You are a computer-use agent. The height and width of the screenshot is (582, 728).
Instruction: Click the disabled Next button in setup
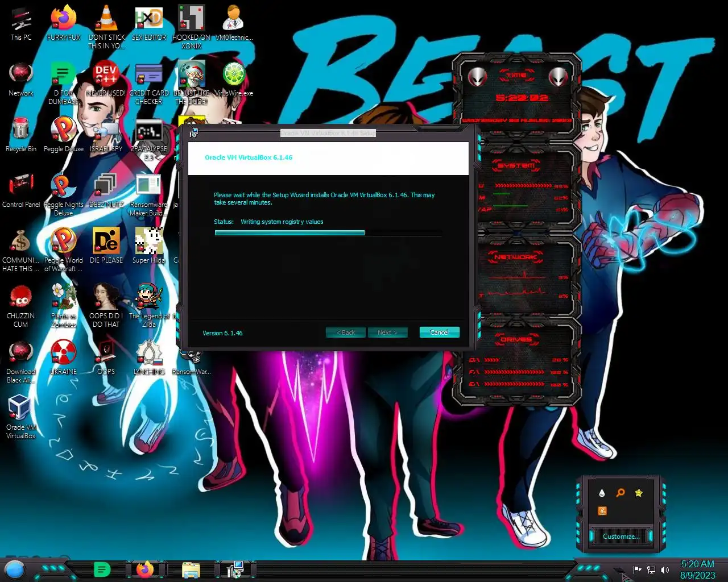(387, 332)
